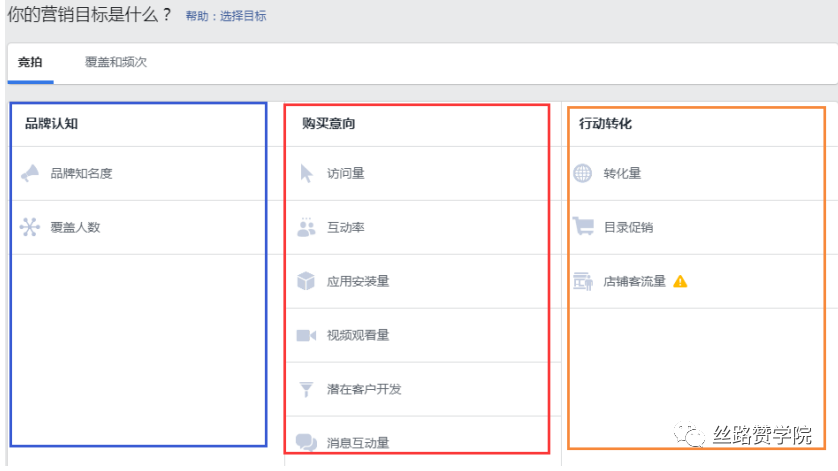Select the 视频观看量 objective label
The width and height of the screenshot is (838, 471).
pos(358,335)
